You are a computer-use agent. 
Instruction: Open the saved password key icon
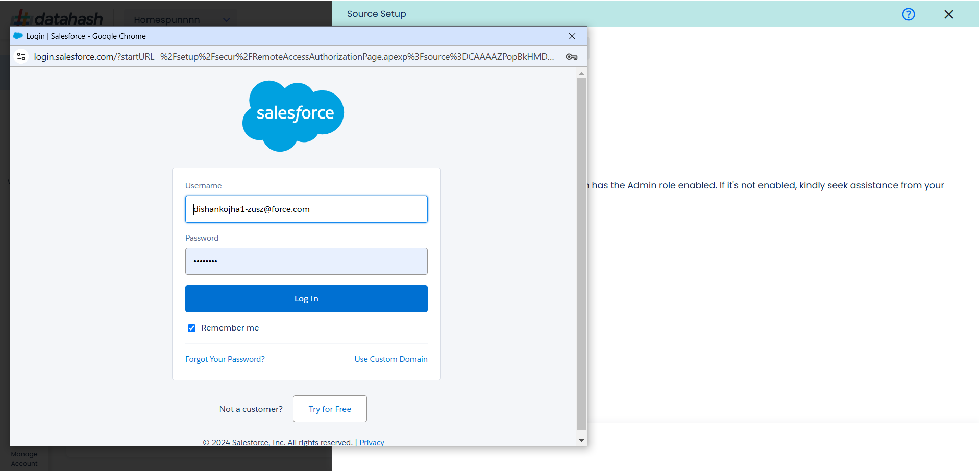click(572, 57)
